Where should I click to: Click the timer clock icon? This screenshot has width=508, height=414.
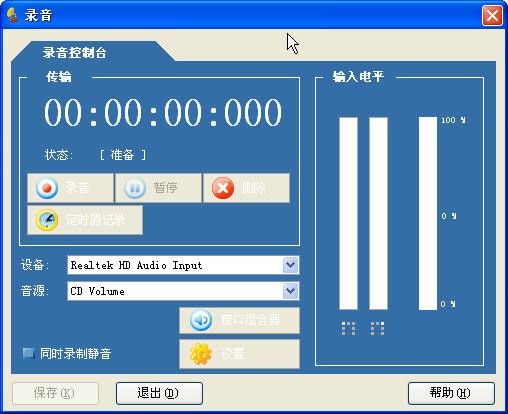pyautogui.click(x=47, y=220)
